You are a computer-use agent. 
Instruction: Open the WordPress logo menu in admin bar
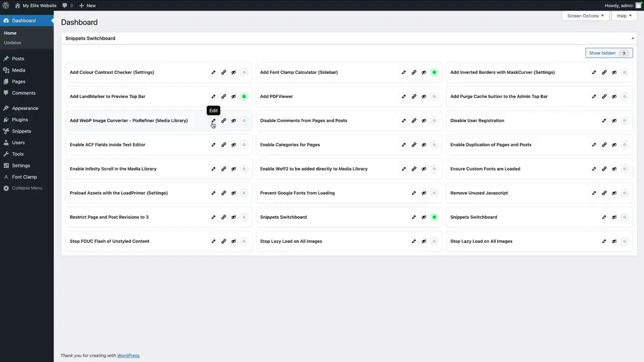pos(6,6)
